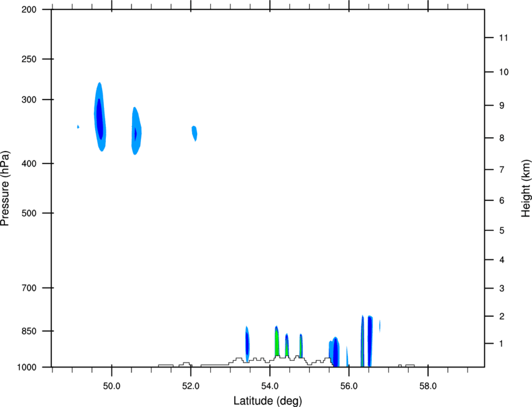Click the 850 pressure tick label
Viewport: 532px width, 407px height.
point(29,331)
